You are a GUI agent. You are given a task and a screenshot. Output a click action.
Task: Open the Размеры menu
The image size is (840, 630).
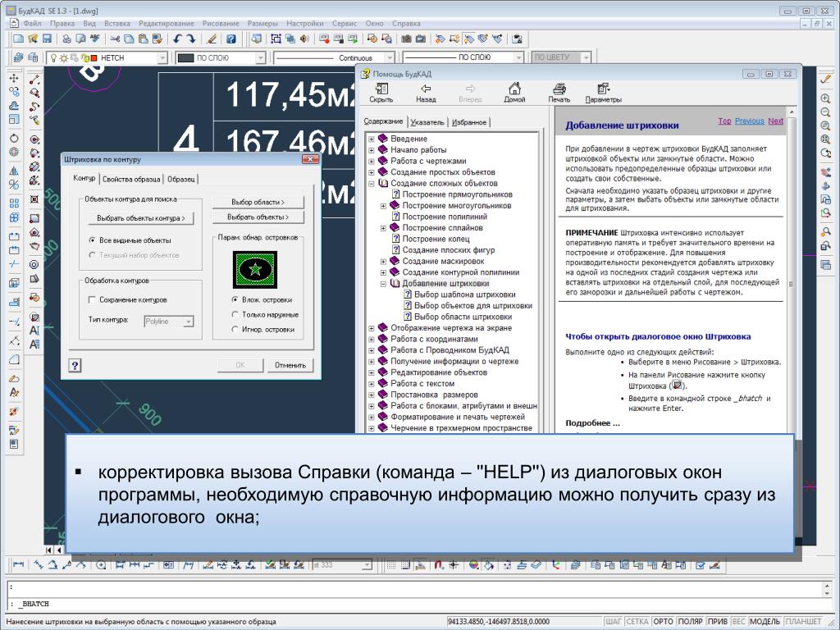(x=262, y=24)
